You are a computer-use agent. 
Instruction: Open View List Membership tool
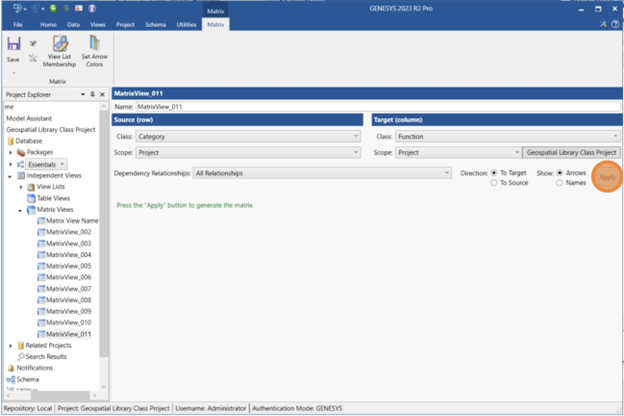[x=59, y=50]
